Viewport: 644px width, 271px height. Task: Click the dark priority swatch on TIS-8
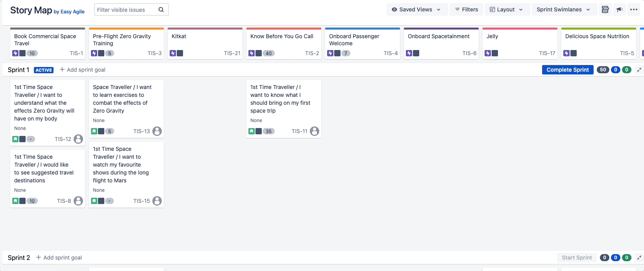click(22, 201)
